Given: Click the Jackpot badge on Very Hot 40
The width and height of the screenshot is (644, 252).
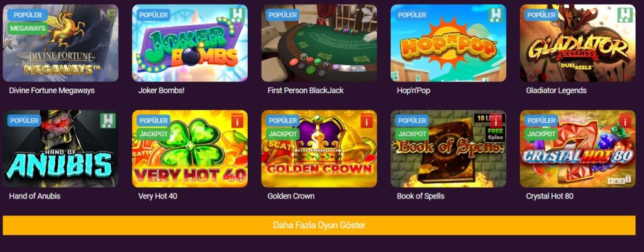Looking at the screenshot, I should click(x=153, y=134).
